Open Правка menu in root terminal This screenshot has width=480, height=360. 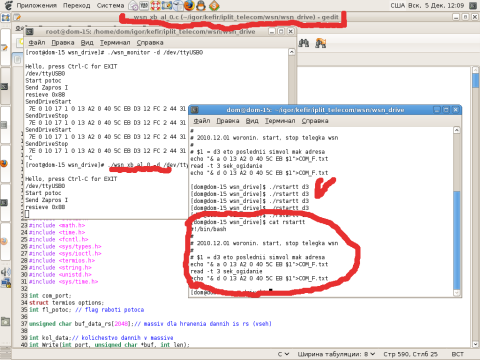[63, 43]
